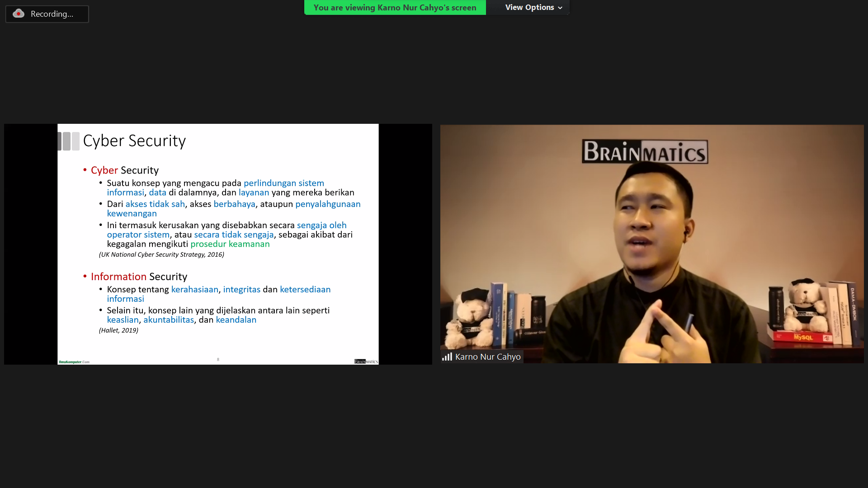Click the slide page number 8

tap(218, 360)
